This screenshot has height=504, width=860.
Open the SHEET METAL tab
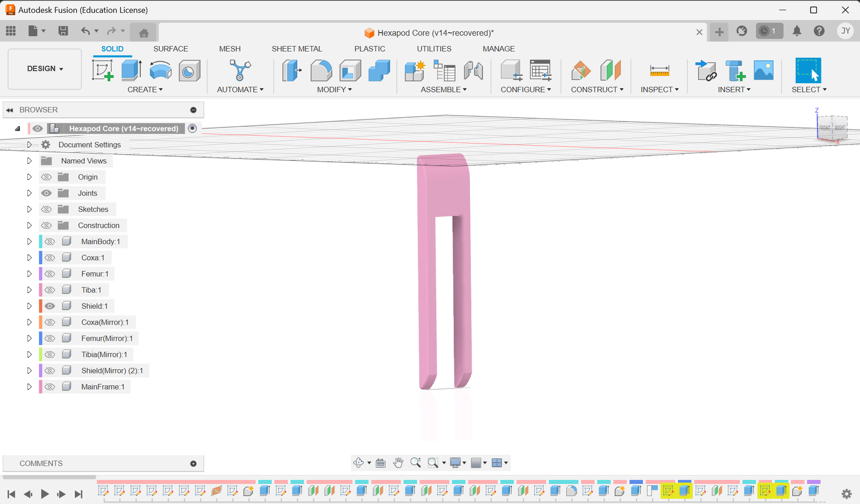(x=297, y=48)
